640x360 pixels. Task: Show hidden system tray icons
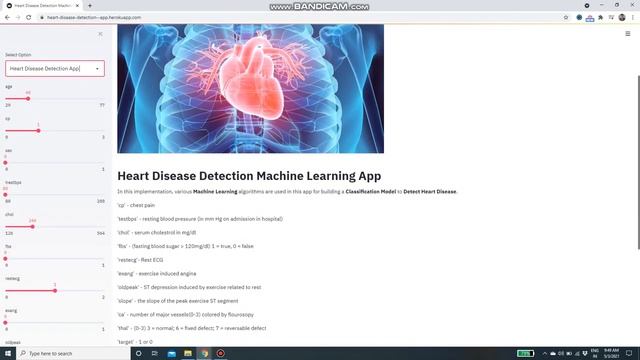544,353
